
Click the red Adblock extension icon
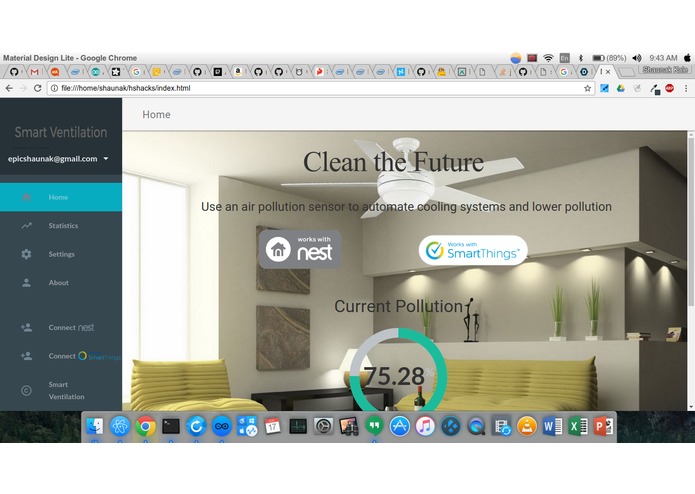coord(669,88)
